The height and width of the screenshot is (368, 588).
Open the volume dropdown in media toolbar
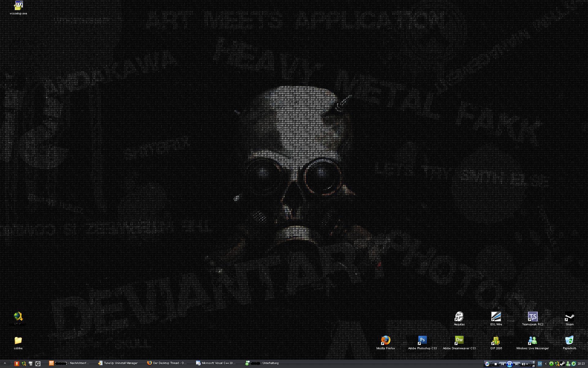coord(527,364)
